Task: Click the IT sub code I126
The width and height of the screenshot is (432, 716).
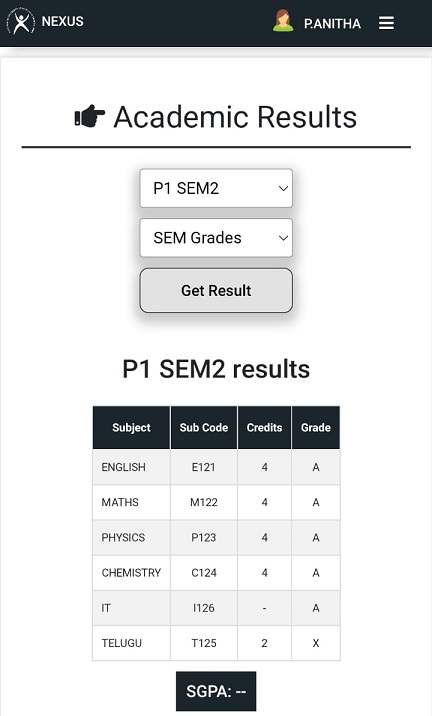Action: click(204, 608)
